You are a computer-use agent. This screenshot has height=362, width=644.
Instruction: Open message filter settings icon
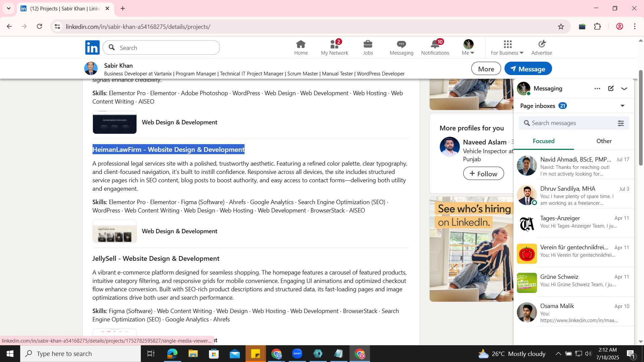click(621, 123)
